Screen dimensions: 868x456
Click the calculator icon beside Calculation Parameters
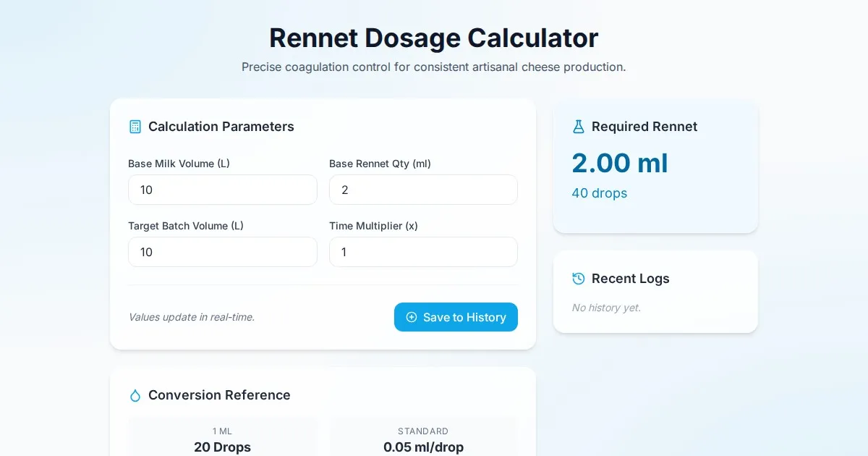tap(135, 127)
